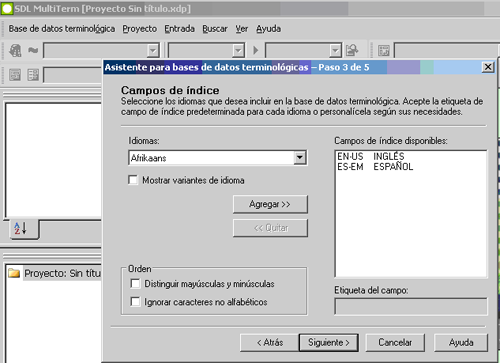This screenshot has height=363, width=500.
Task: Open the Proyecto menu
Action: (140, 29)
